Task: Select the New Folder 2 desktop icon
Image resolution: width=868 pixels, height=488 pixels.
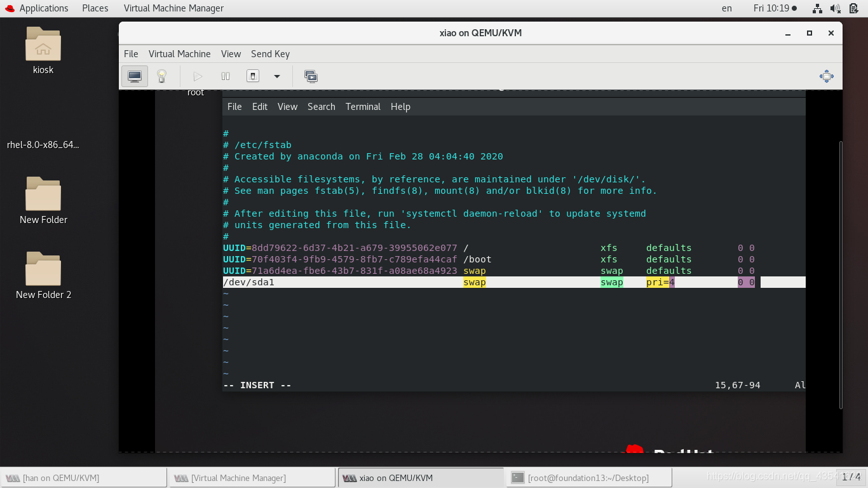Action: tap(43, 276)
